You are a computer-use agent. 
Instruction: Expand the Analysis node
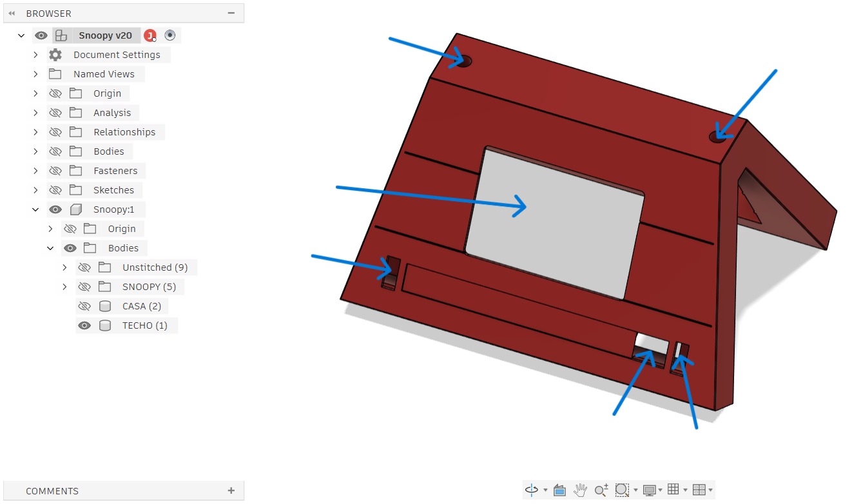click(x=35, y=113)
